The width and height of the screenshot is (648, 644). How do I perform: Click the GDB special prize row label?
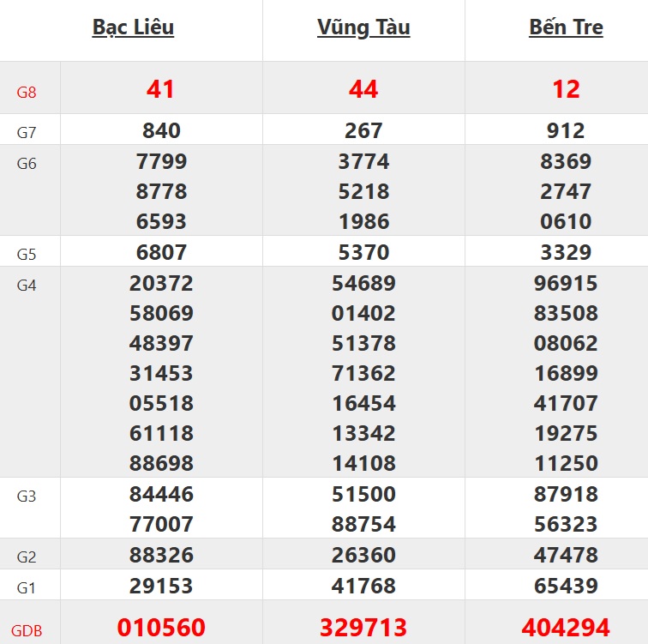(27, 630)
